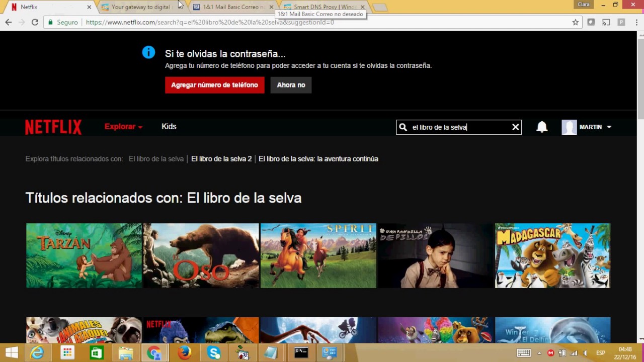This screenshot has width=644, height=362.
Task: Click the network signal tray icon
Action: (x=574, y=353)
